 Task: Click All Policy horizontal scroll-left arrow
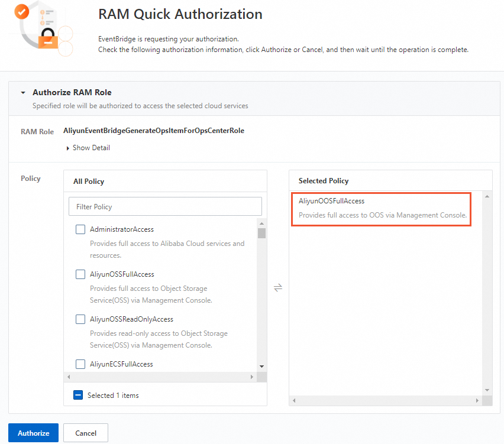pos(69,377)
